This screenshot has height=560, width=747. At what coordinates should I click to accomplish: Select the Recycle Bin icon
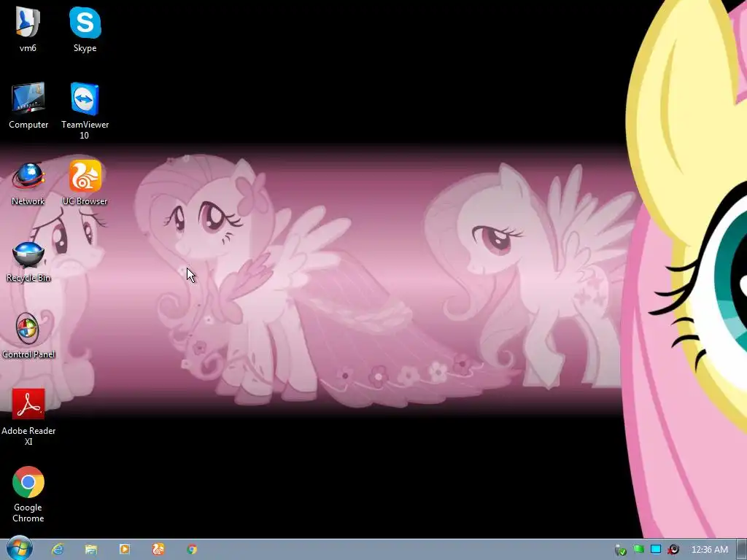pos(28,261)
